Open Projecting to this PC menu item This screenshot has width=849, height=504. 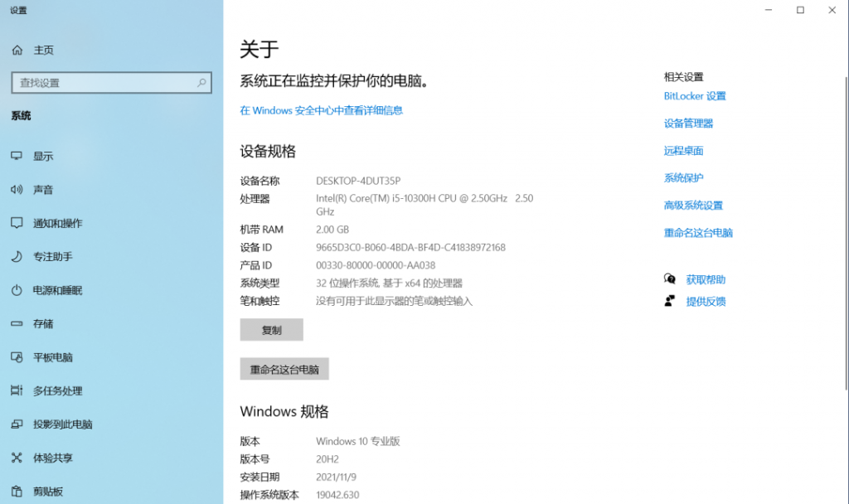coord(62,424)
